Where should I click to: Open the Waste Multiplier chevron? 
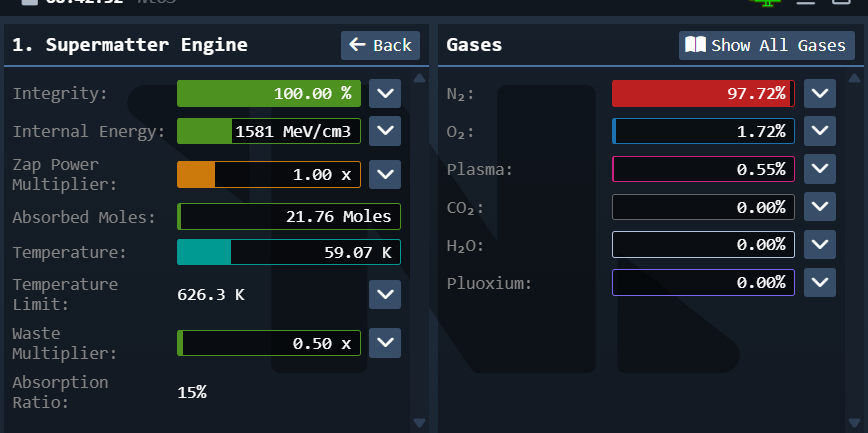click(x=385, y=343)
